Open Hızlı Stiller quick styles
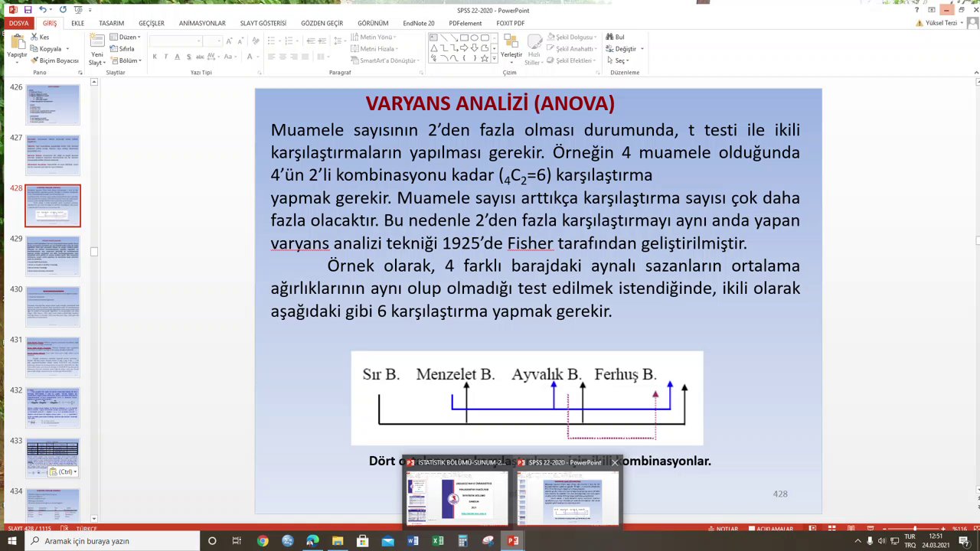 [533, 49]
